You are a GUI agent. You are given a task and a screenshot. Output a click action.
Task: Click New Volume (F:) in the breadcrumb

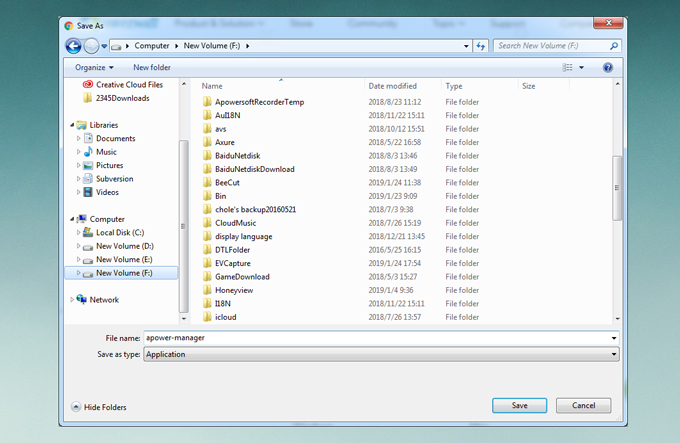point(212,46)
